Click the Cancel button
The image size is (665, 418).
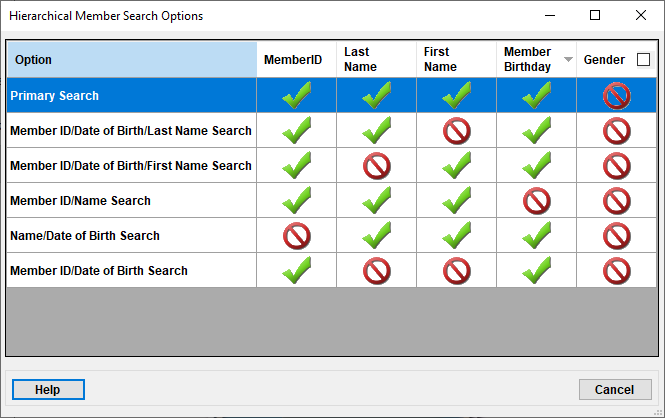(x=615, y=390)
